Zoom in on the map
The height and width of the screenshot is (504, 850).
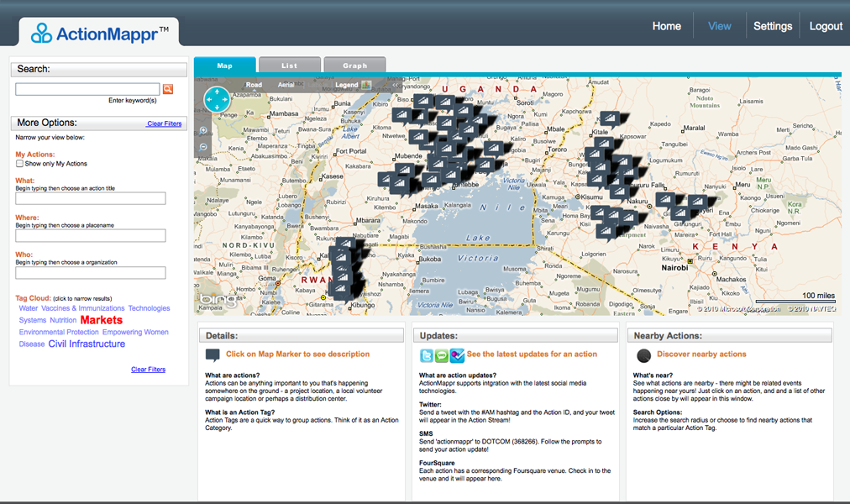(x=203, y=130)
